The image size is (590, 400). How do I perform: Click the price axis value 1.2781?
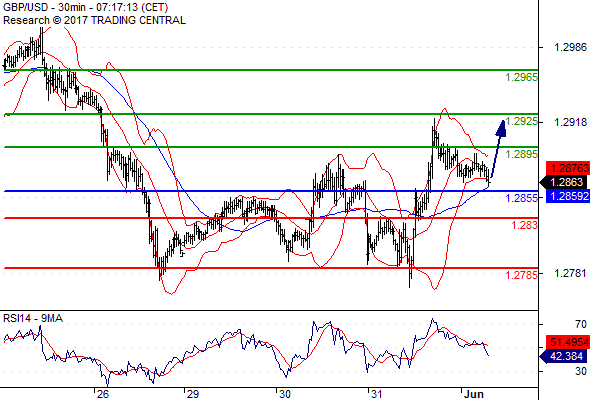(570, 273)
